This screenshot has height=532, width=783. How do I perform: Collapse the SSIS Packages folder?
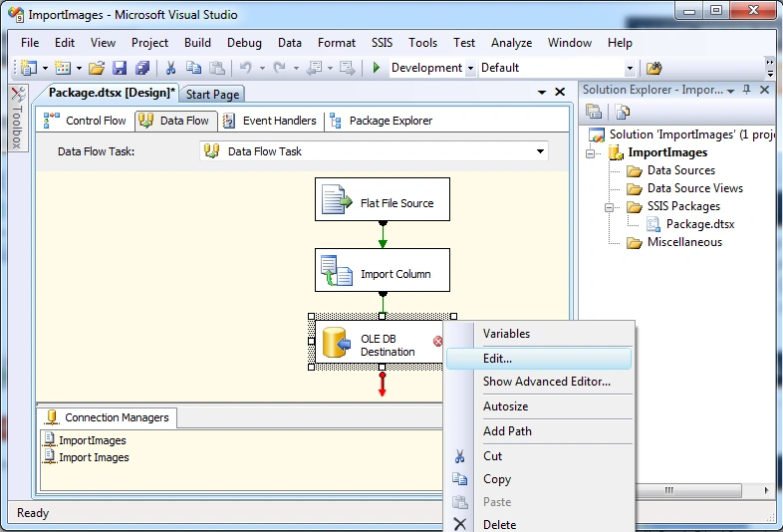click(610, 207)
